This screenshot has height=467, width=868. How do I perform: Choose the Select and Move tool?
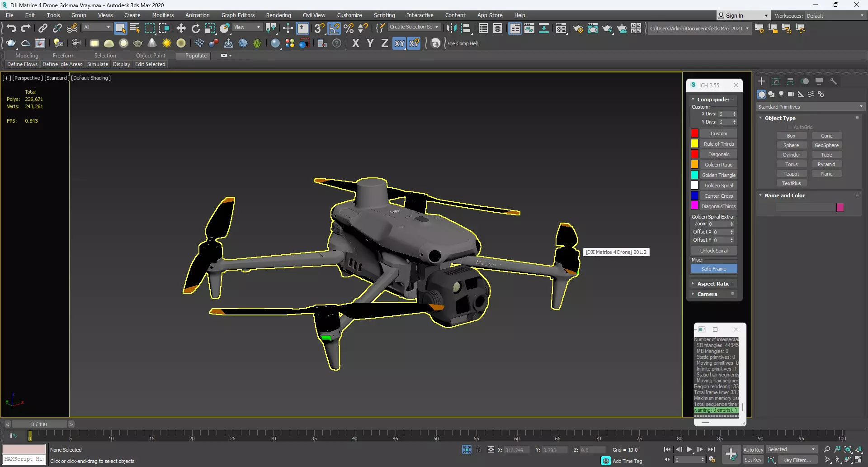tap(181, 28)
